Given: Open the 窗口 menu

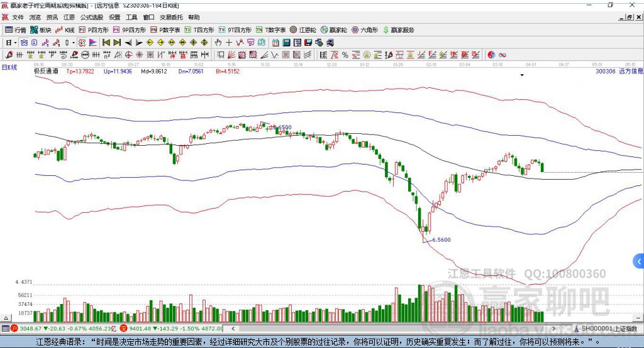Looking at the screenshot, I should (148, 17).
